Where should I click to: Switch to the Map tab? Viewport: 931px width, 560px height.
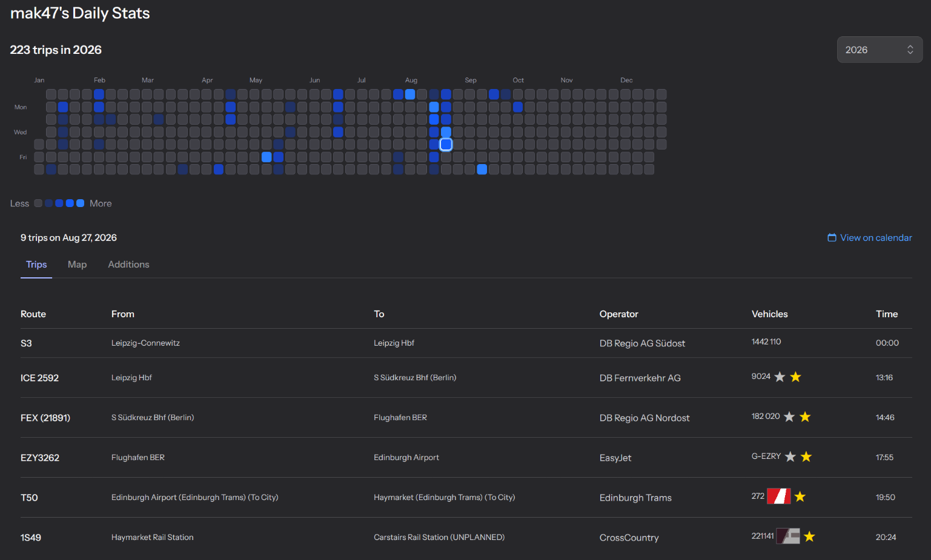pyautogui.click(x=77, y=265)
